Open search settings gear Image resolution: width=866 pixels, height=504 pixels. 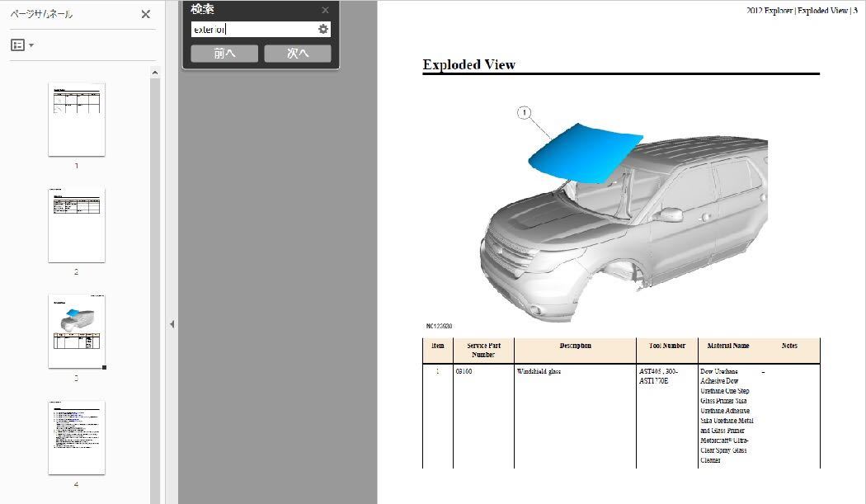coord(323,30)
